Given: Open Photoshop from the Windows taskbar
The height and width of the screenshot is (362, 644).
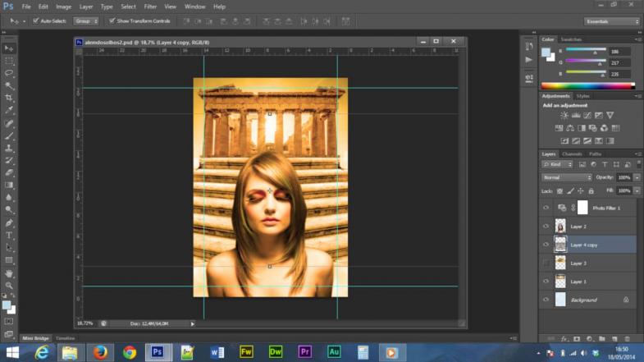Looking at the screenshot, I should 158,351.
